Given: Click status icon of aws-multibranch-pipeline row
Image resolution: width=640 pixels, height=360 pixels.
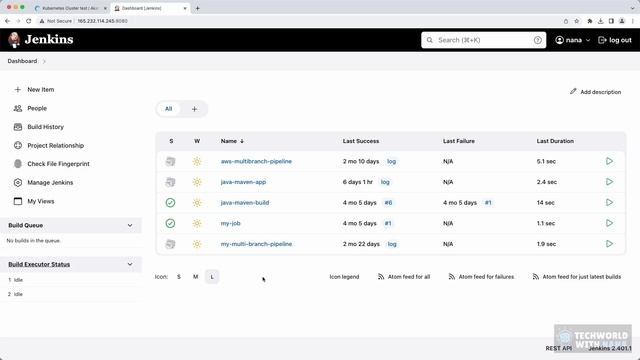Looking at the screenshot, I should tap(170, 161).
